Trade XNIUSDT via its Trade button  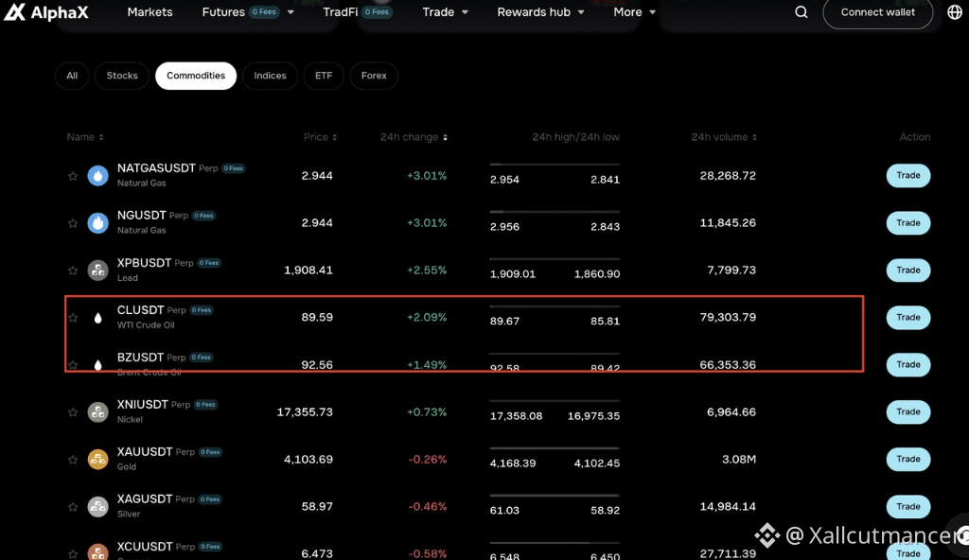click(908, 411)
